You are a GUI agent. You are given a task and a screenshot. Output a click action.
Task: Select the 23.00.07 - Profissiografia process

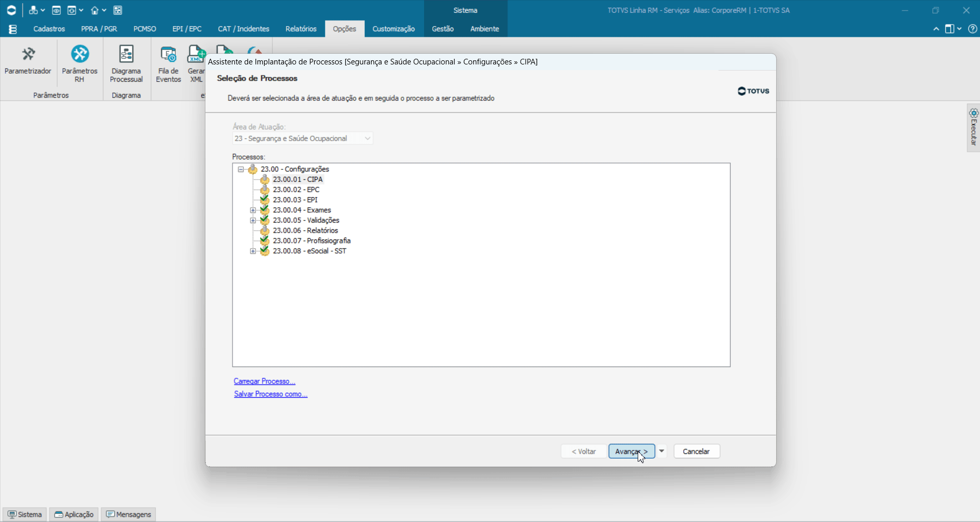pyautogui.click(x=312, y=241)
